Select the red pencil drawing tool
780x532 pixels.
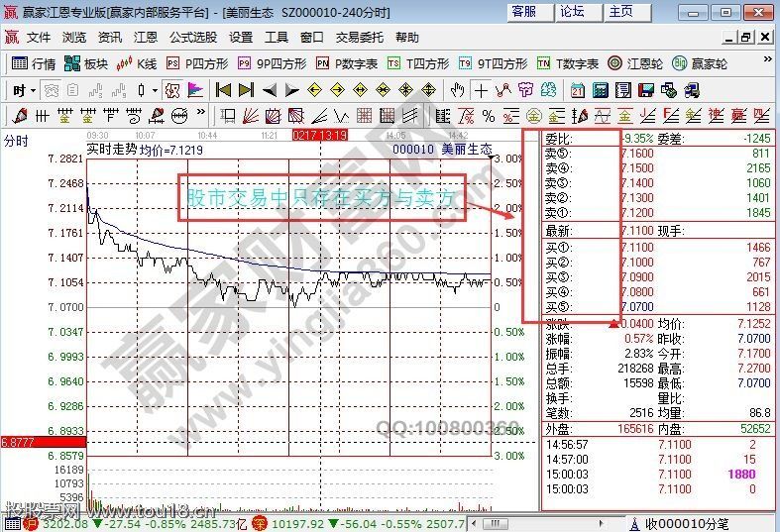pos(20,116)
